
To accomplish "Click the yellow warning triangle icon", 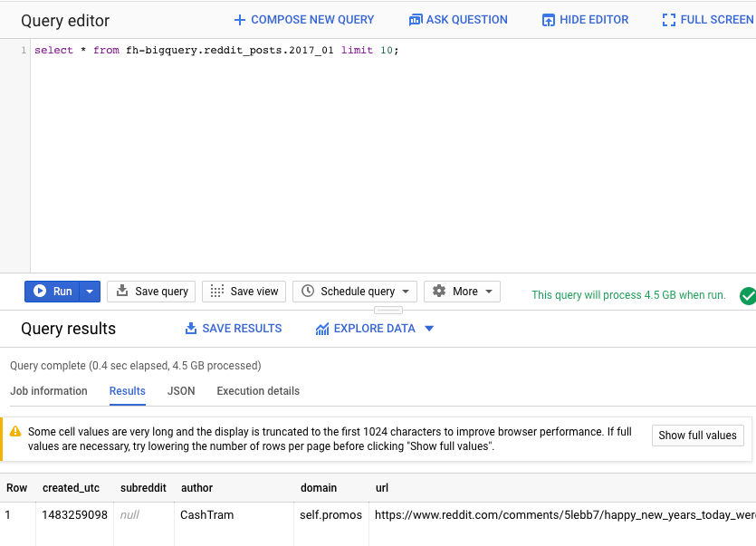I will (x=15, y=433).
